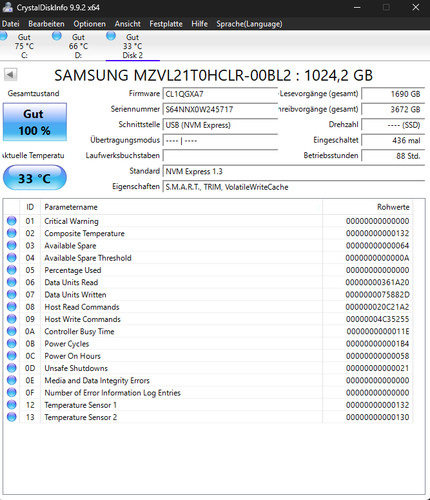Click status orb for Power Cycles row

point(12,343)
